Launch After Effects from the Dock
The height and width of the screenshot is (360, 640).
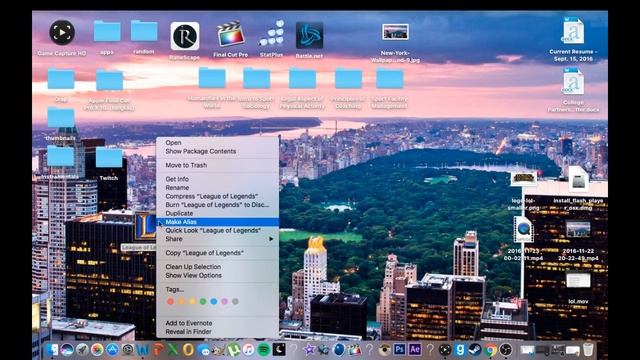tap(415, 349)
